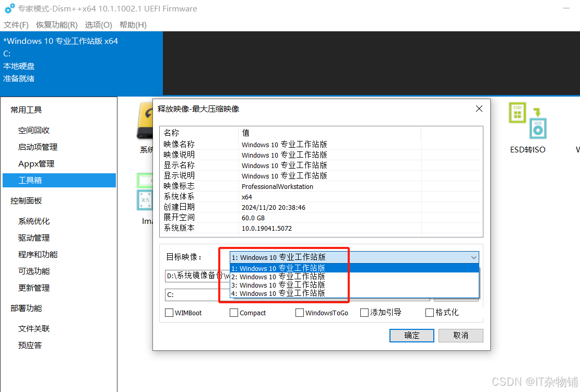580x392 pixels.
Task: Open 预应答 in the sidebar
Action: [x=30, y=345]
